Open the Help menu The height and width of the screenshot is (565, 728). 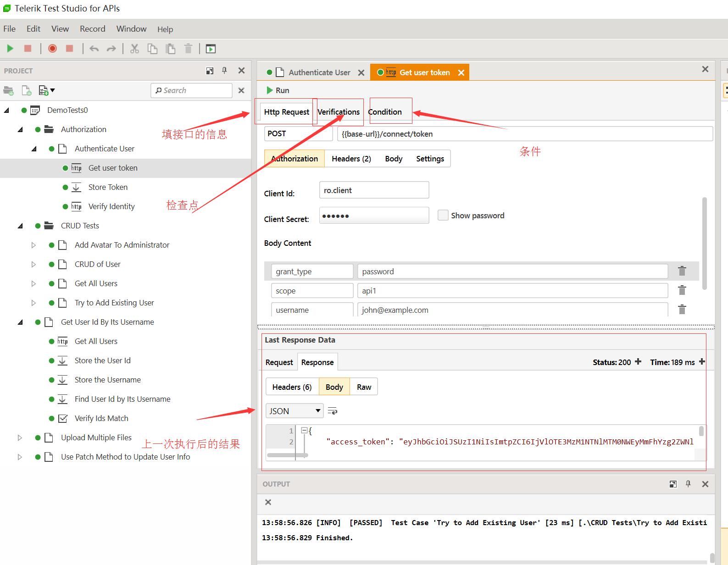pyautogui.click(x=165, y=29)
